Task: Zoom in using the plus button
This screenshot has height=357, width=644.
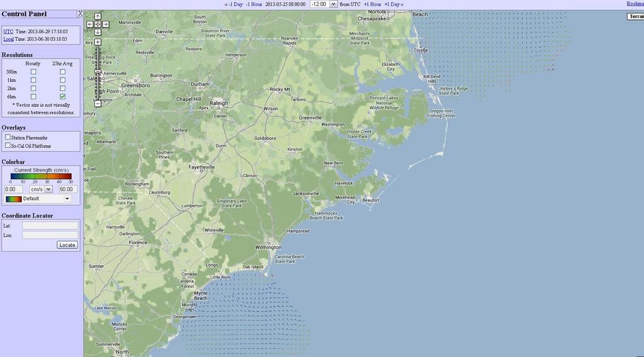Action: [97, 42]
